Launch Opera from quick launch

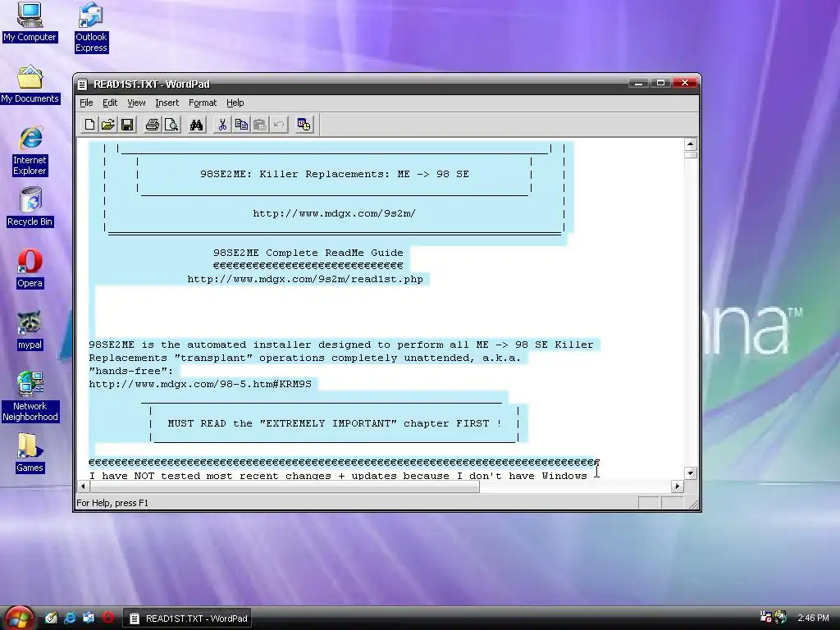point(107,618)
